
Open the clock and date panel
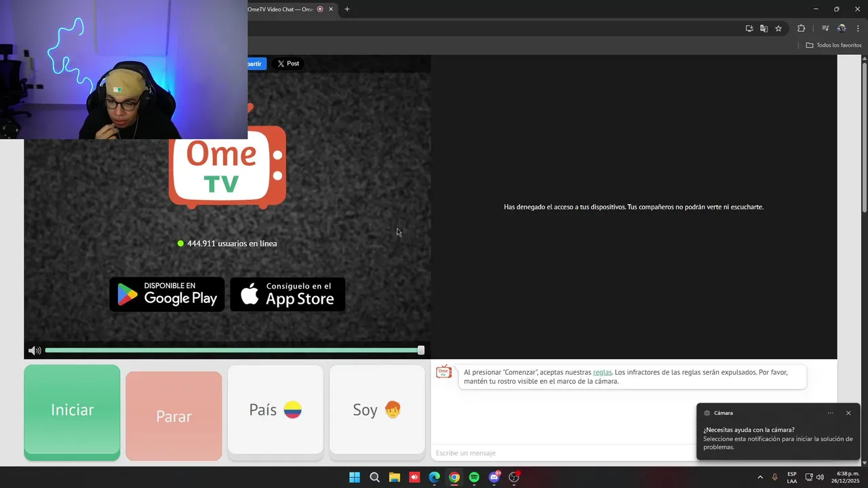coord(845,477)
